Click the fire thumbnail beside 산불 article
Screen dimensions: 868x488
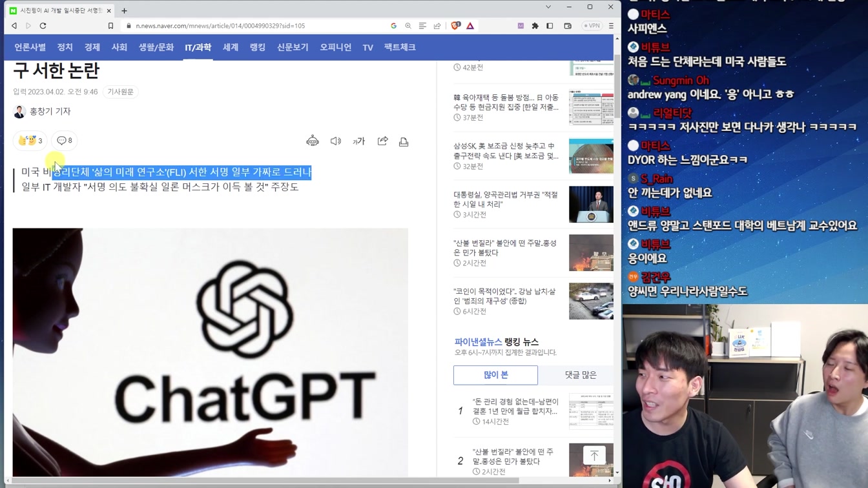pos(591,253)
